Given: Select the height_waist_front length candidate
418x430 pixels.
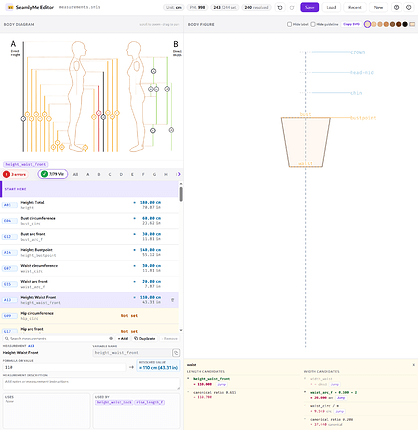Looking at the screenshot, I should click(211, 379).
